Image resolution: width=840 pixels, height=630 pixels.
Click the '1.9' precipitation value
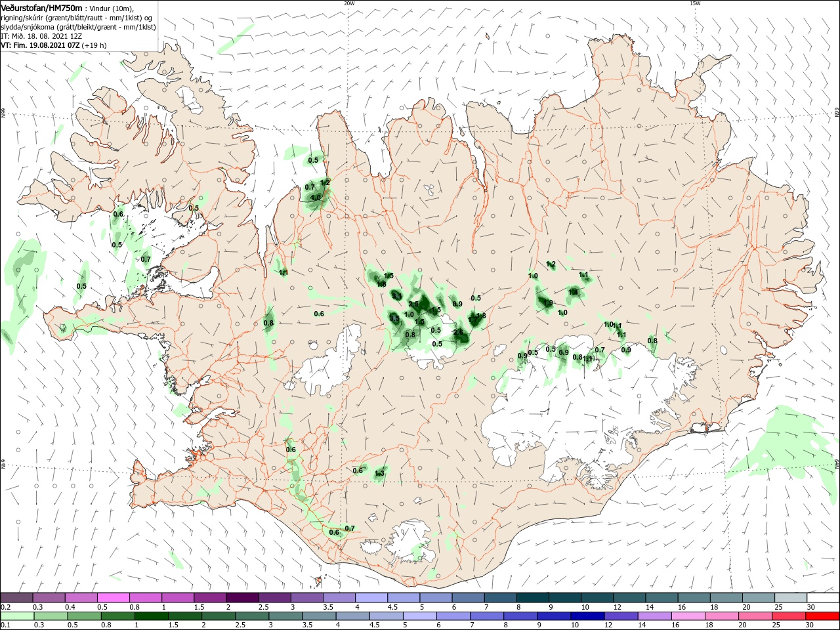tap(549, 303)
